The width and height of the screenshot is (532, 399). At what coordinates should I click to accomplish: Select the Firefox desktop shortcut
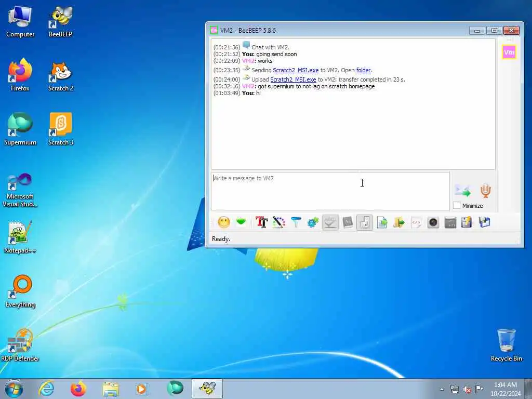[x=20, y=75]
